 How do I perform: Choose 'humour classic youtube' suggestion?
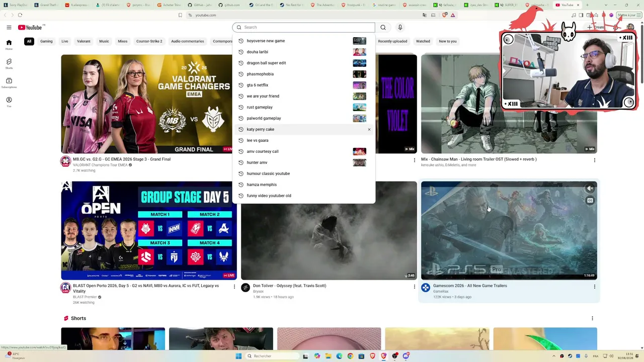point(304,173)
